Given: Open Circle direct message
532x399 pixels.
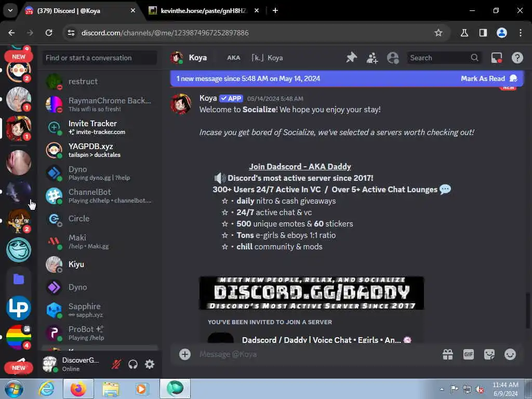Looking at the screenshot, I should (99, 219).
